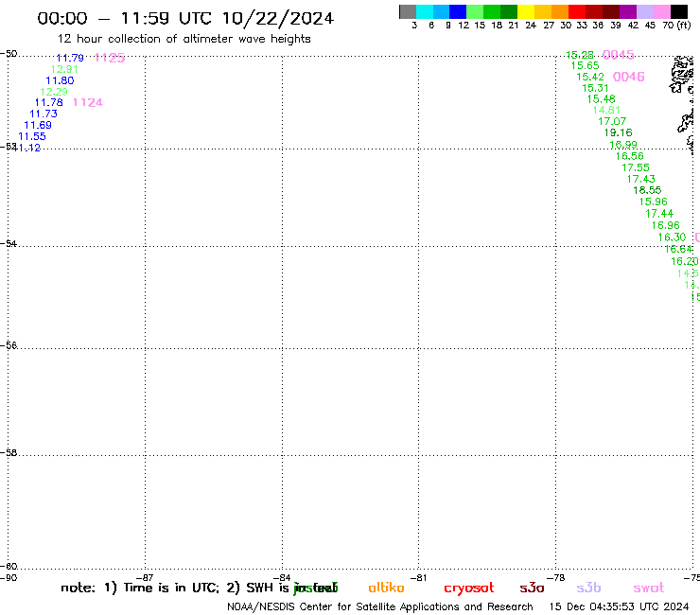The image size is (700, 615).
Task: Select the wave height value 11.80
Action: click(x=60, y=80)
